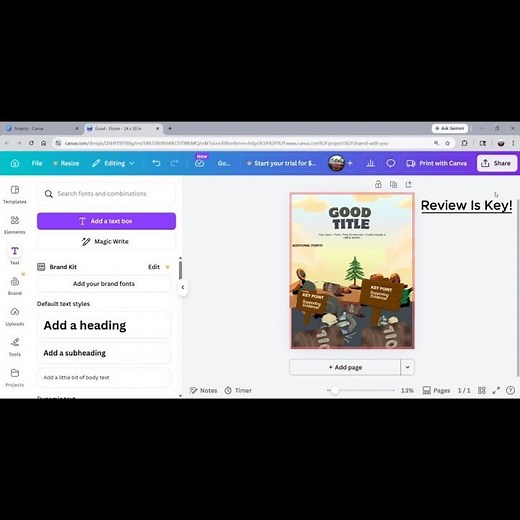This screenshot has height=520, width=520.
Task: Insert Add a subheading text style
Action: (x=104, y=353)
